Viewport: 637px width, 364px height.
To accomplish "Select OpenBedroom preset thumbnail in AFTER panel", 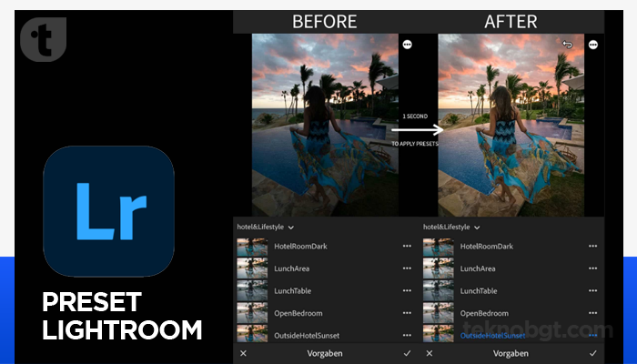I will pyautogui.click(x=439, y=313).
